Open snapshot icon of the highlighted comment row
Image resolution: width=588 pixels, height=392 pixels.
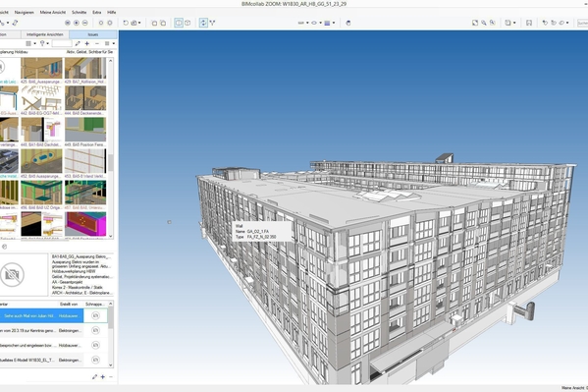click(x=95, y=315)
